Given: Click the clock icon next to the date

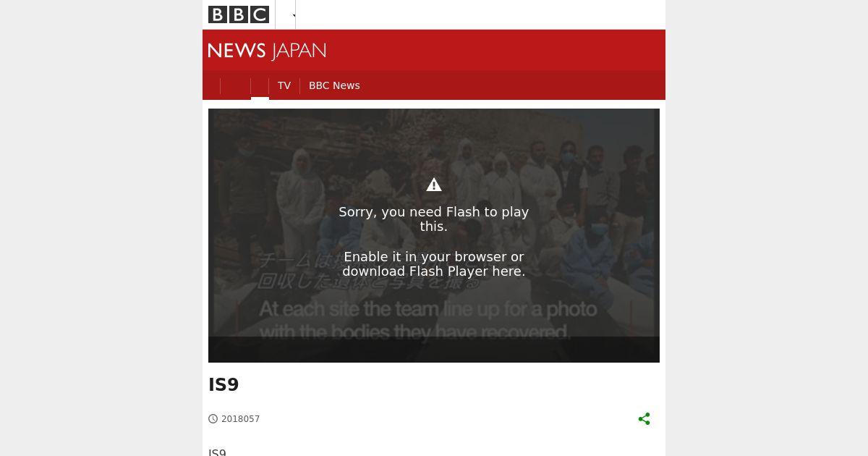Looking at the screenshot, I should [x=213, y=419].
